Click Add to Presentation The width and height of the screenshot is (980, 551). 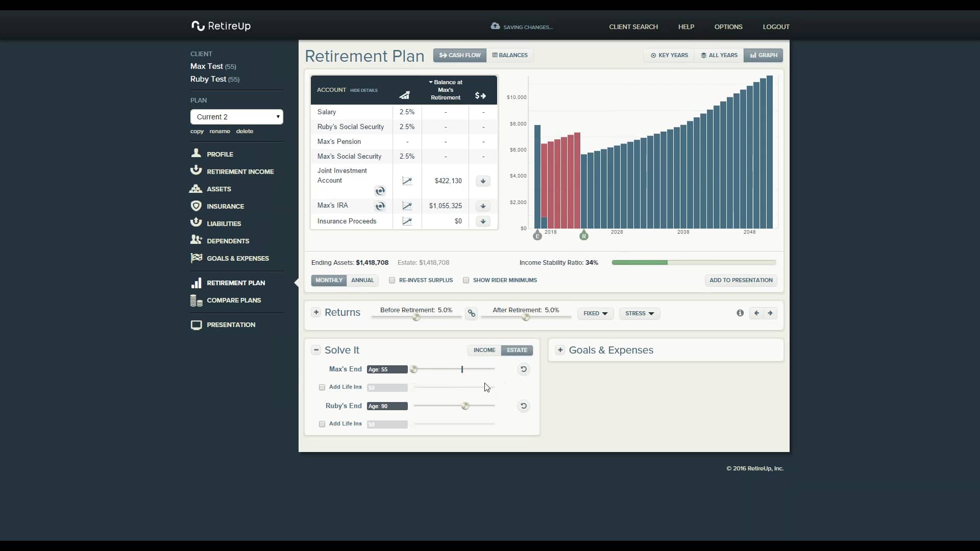point(740,280)
